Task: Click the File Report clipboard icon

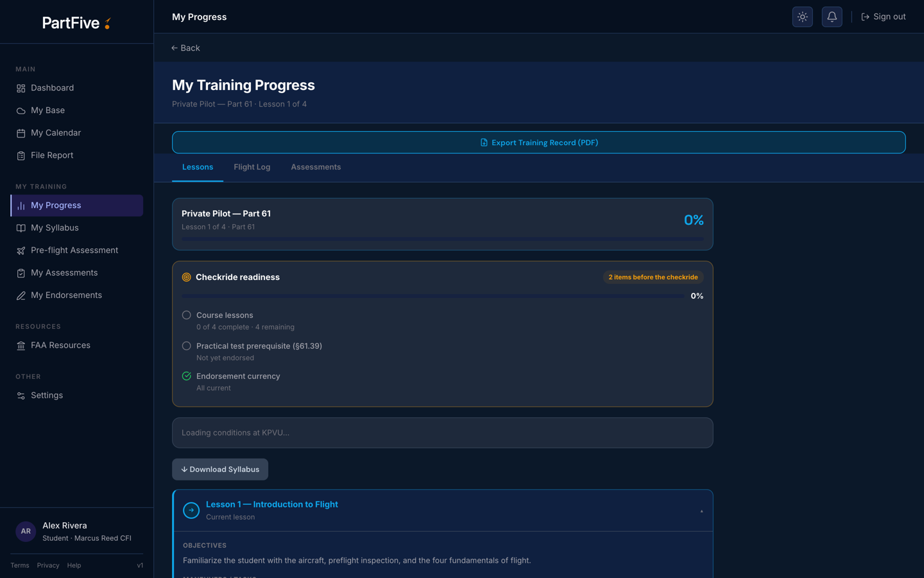Action: click(21, 155)
